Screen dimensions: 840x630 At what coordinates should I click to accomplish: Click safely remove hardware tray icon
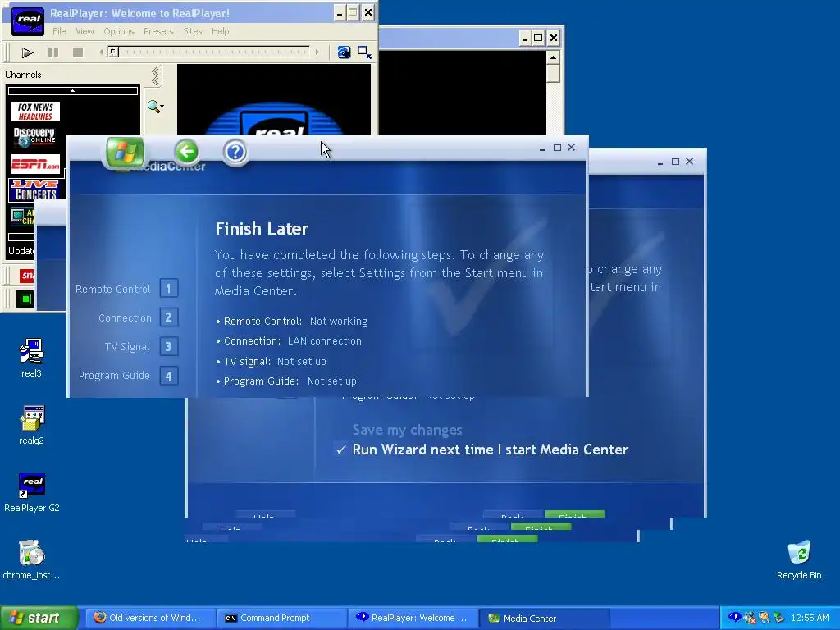click(x=778, y=618)
